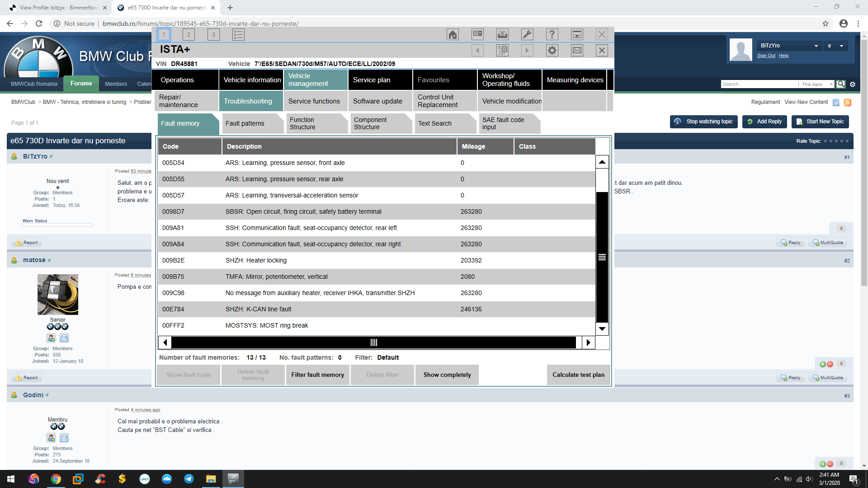Open the taskbar notification center
The image size is (868, 488).
coord(853,479)
